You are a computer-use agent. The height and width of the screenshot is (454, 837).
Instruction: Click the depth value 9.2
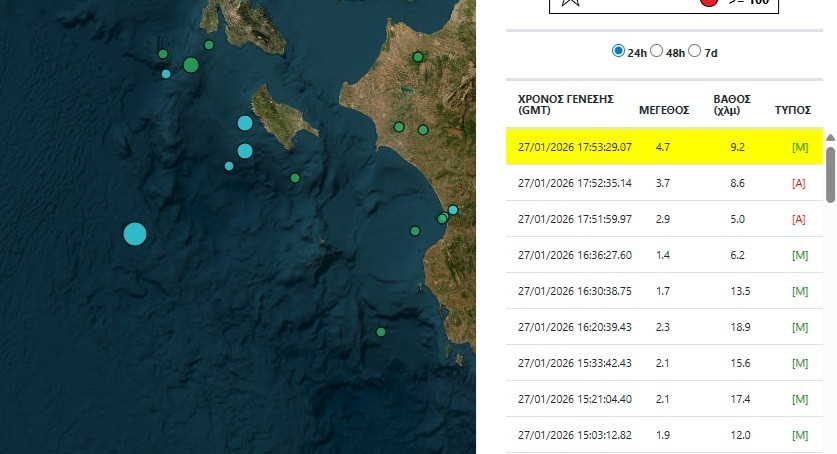(737, 147)
